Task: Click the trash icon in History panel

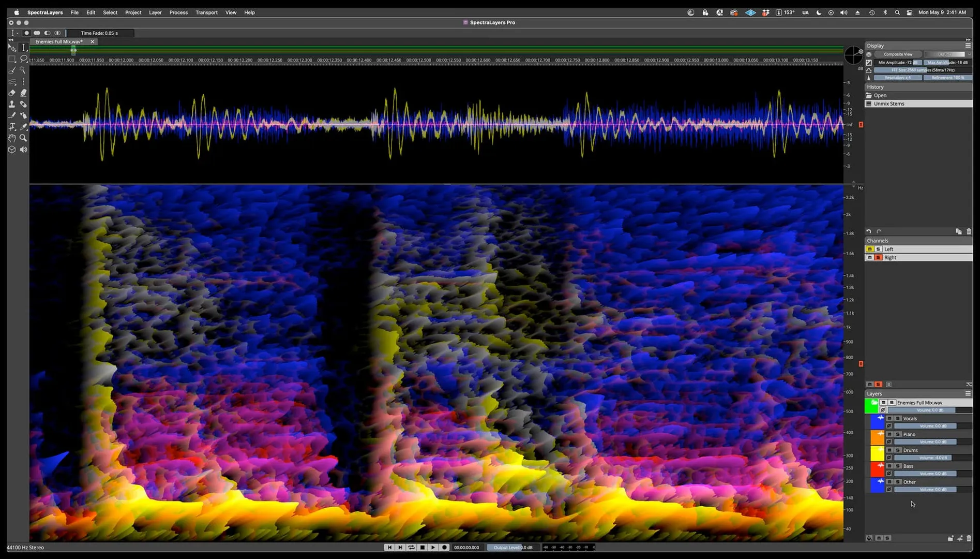Action: coord(969,231)
